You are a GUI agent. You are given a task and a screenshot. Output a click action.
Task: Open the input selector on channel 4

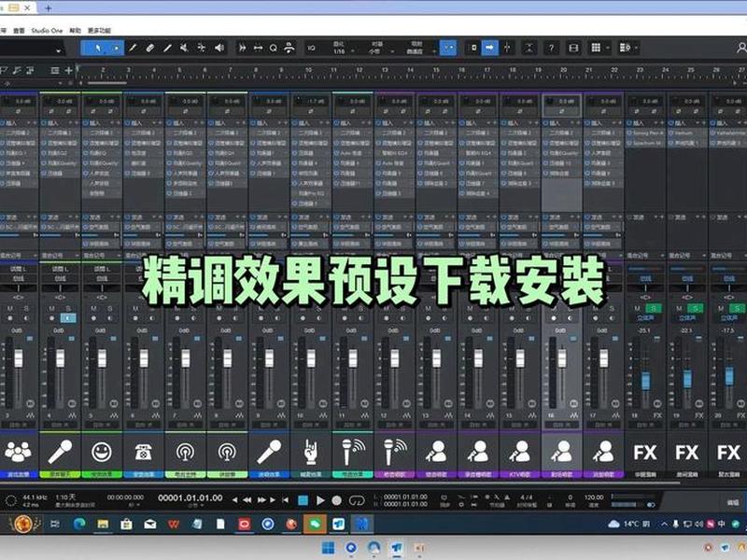(60, 270)
